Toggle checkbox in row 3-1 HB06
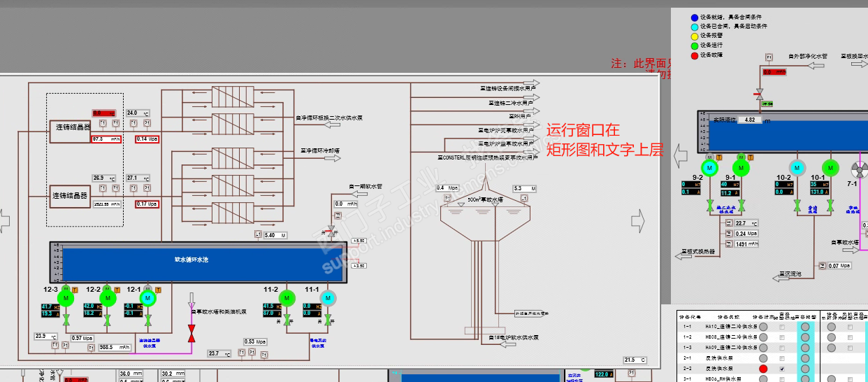Screen dimensions: 868x382 pos(781,379)
